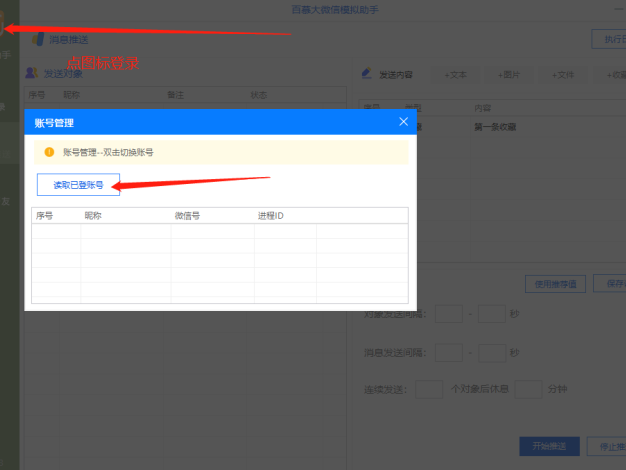Add an image with +图片
The image size is (626, 470).
coord(509,75)
